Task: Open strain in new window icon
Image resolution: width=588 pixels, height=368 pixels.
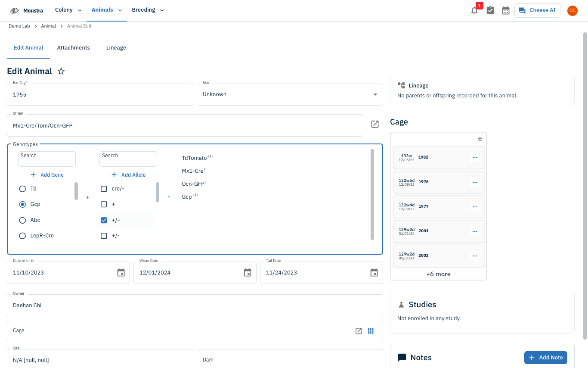Action: coord(375,124)
